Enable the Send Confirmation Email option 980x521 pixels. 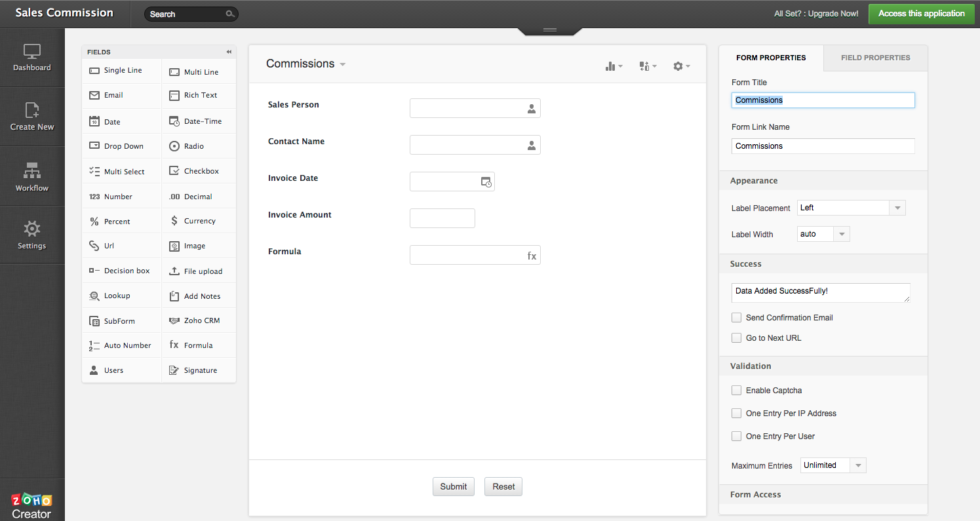pos(736,317)
